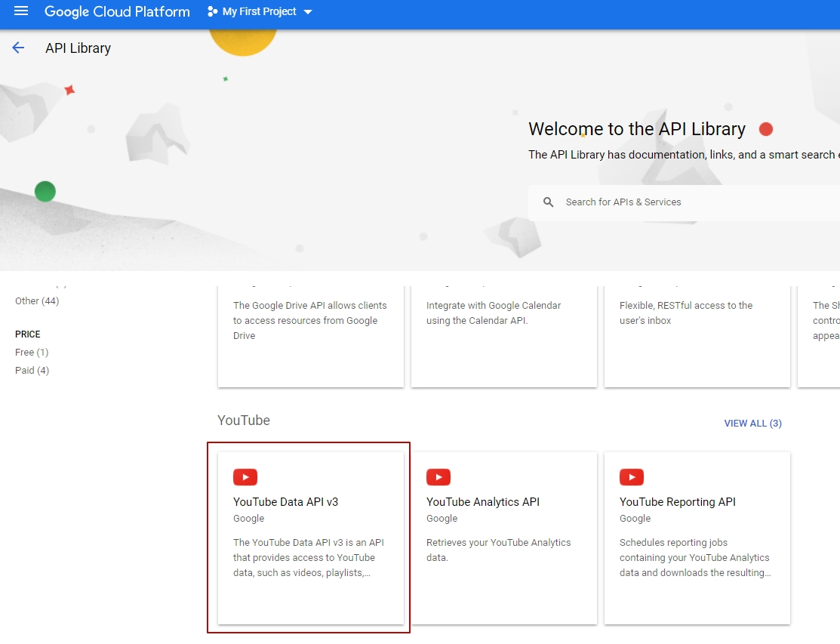The image size is (840, 644).
Task: Click 'Retrieves your YouTube Analytics data' text
Action: tap(499, 550)
